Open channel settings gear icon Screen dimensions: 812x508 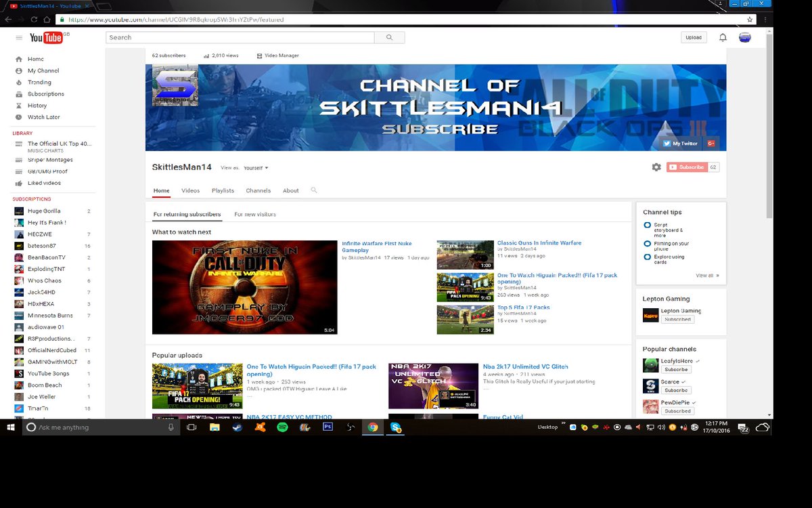656,167
